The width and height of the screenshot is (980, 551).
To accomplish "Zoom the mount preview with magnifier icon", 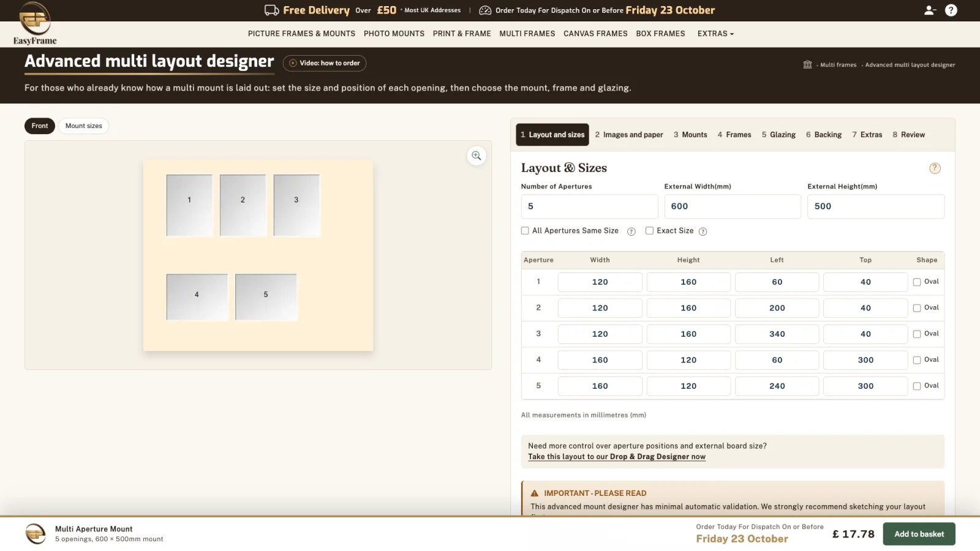I will pyautogui.click(x=477, y=156).
